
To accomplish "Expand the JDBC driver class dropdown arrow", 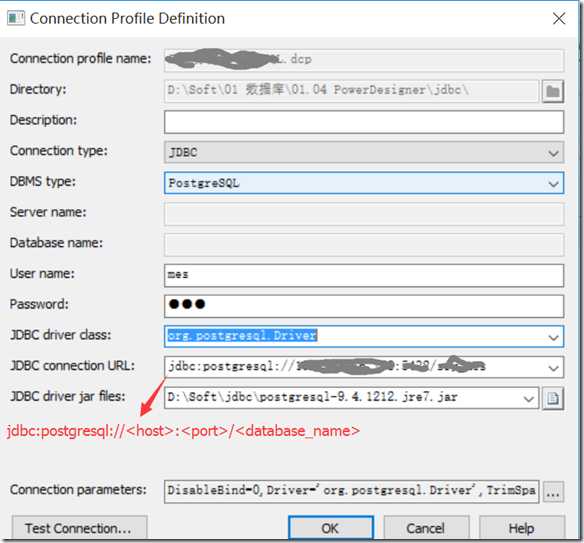I will pyautogui.click(x=553, y=337).
